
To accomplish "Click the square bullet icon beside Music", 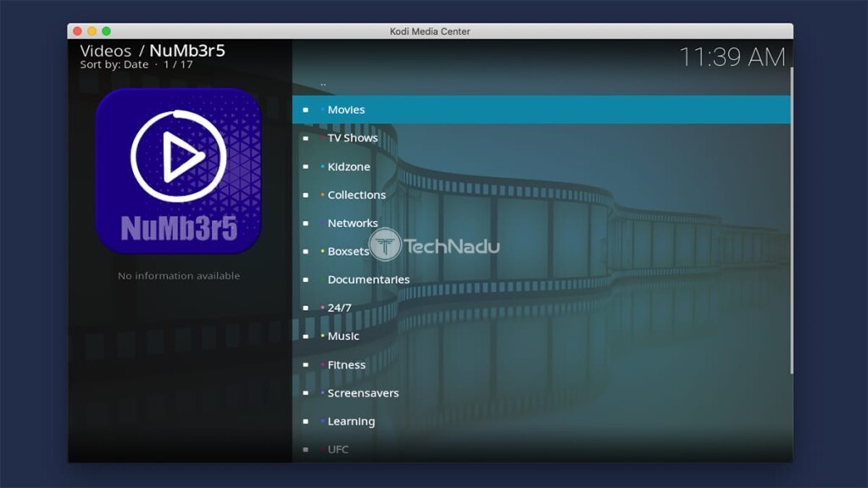I will click(x=305, y=336).
